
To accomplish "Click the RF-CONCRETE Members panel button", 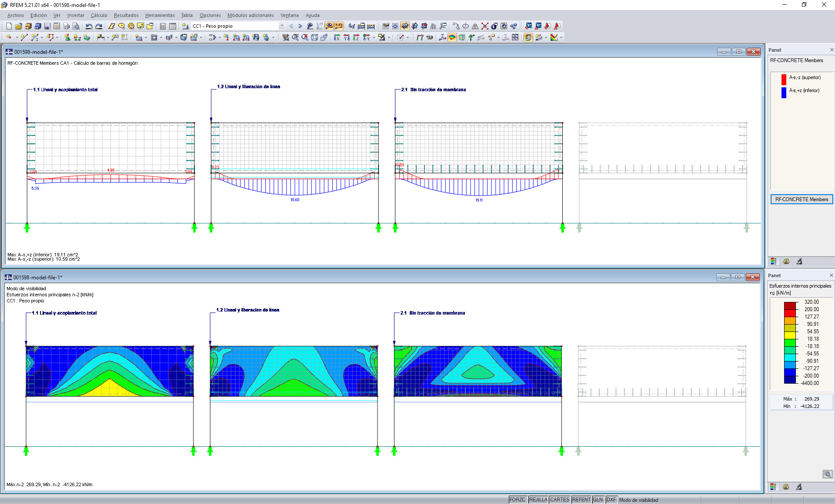I will (801, 199).
